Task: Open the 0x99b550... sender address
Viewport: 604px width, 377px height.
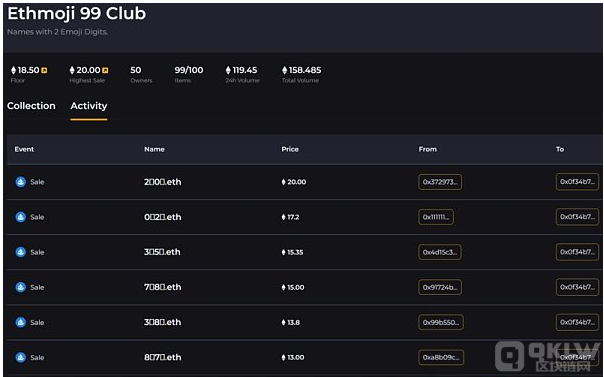Action: (x=441, y=322)
